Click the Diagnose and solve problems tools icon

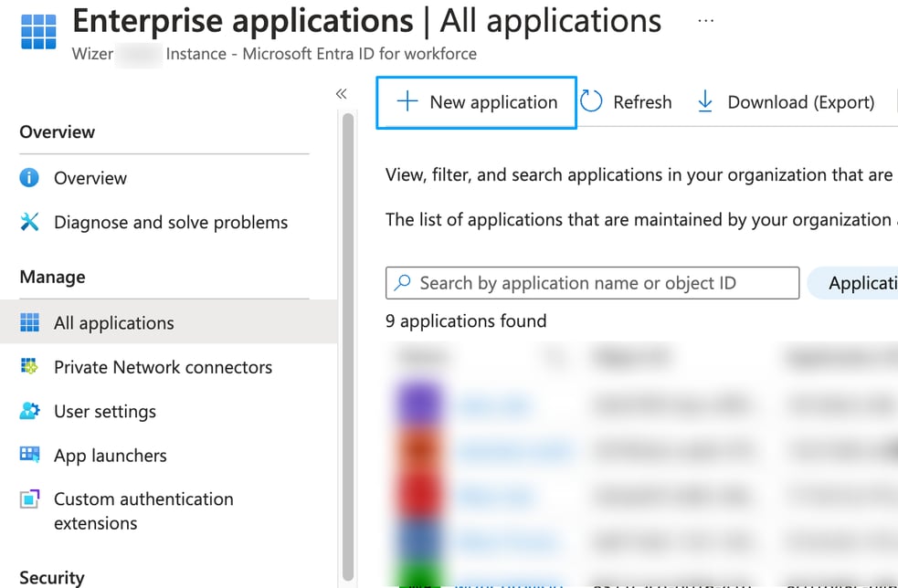pyautogui.click(x=28, y=222)
